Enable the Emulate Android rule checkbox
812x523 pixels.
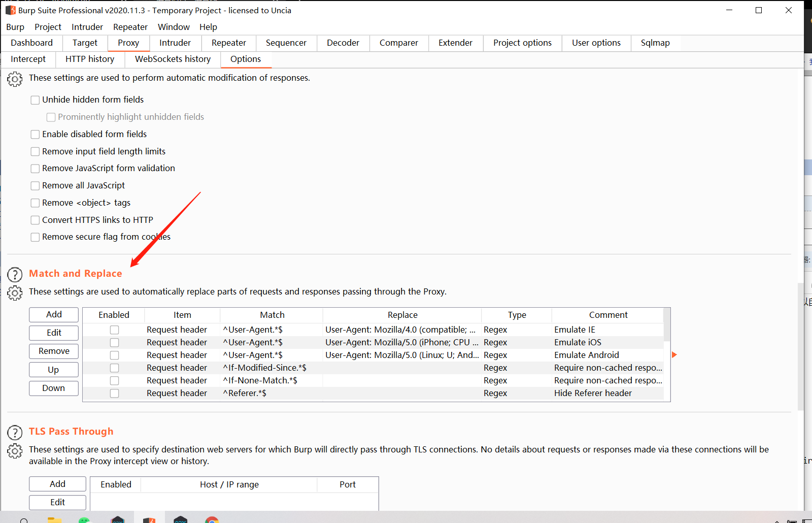pos(114,355)
